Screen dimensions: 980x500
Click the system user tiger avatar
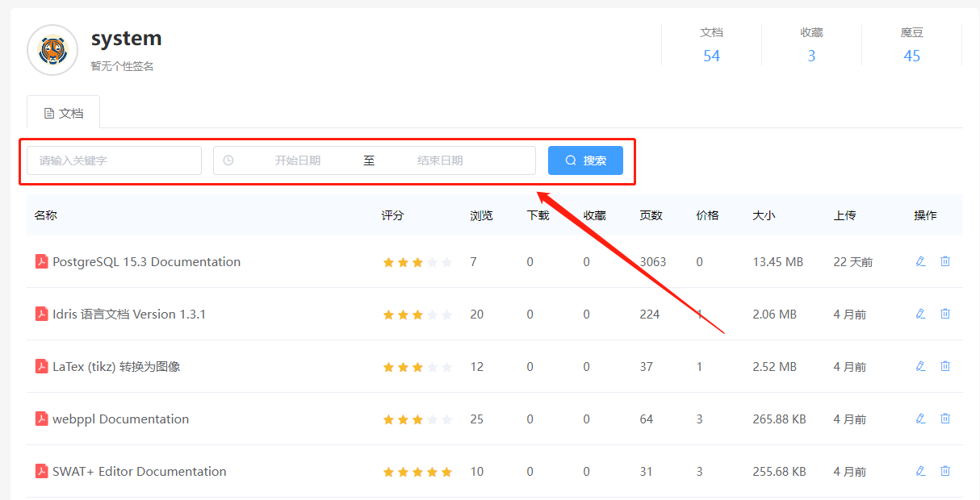52,50
